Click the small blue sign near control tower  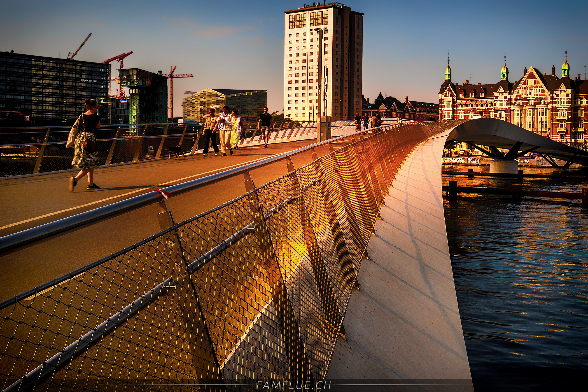pyautogui.click(x=124, y=101)
